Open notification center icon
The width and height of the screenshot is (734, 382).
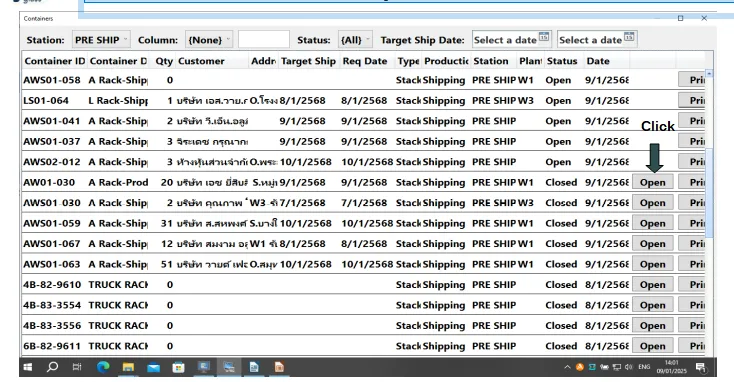click(x=700, y=367)
